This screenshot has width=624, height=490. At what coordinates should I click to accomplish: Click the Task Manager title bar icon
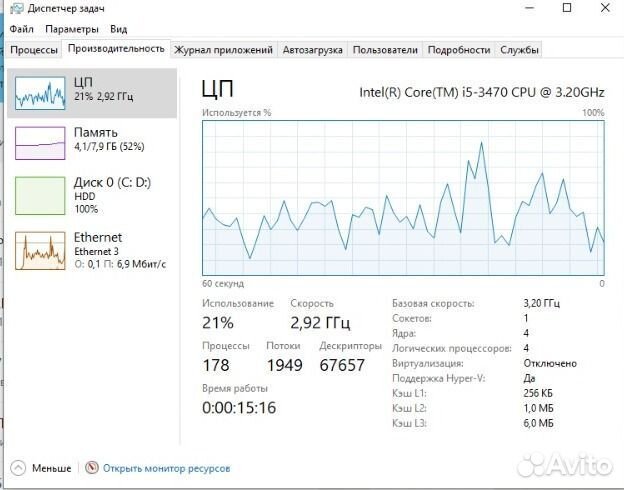click(17, 8)
